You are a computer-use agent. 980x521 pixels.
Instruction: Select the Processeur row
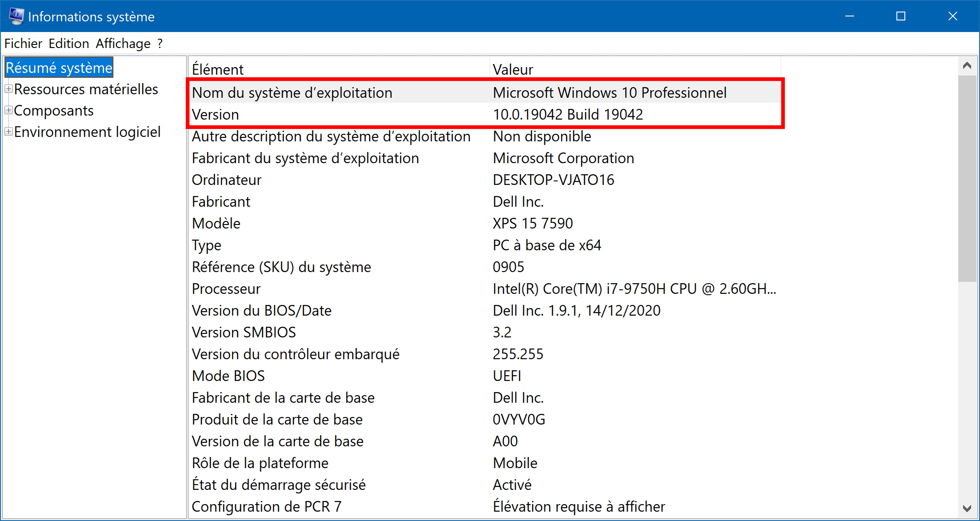[485, 289]
